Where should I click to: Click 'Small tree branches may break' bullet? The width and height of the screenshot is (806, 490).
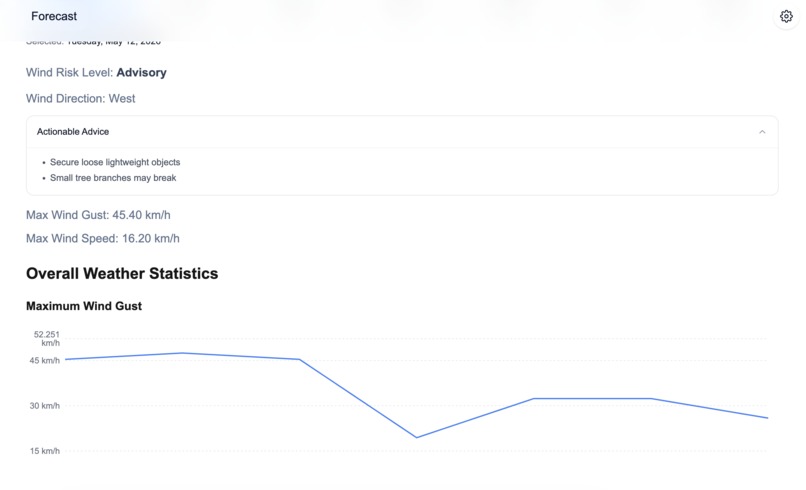(x=113, y=178)
